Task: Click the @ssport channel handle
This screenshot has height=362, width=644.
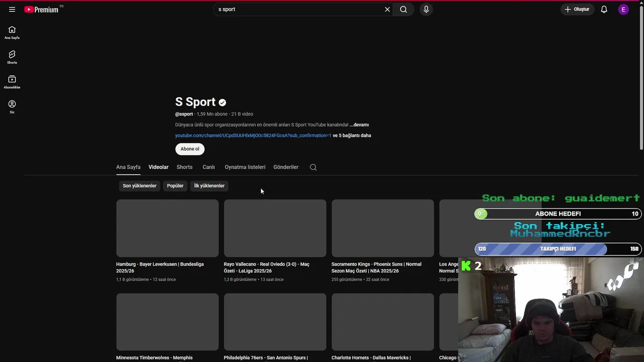Action: coord(184,114)
